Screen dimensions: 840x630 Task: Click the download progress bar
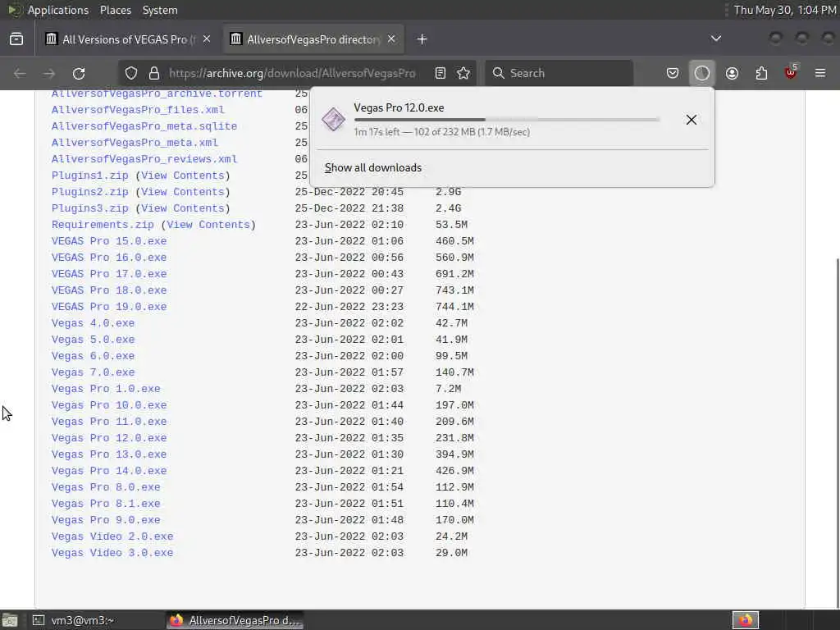coord(506,120)
